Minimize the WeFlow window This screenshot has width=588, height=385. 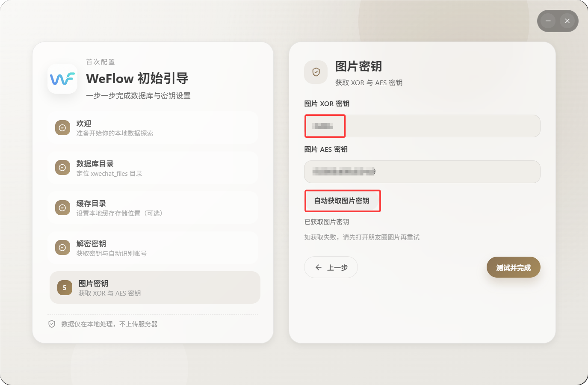click(548, 21)
